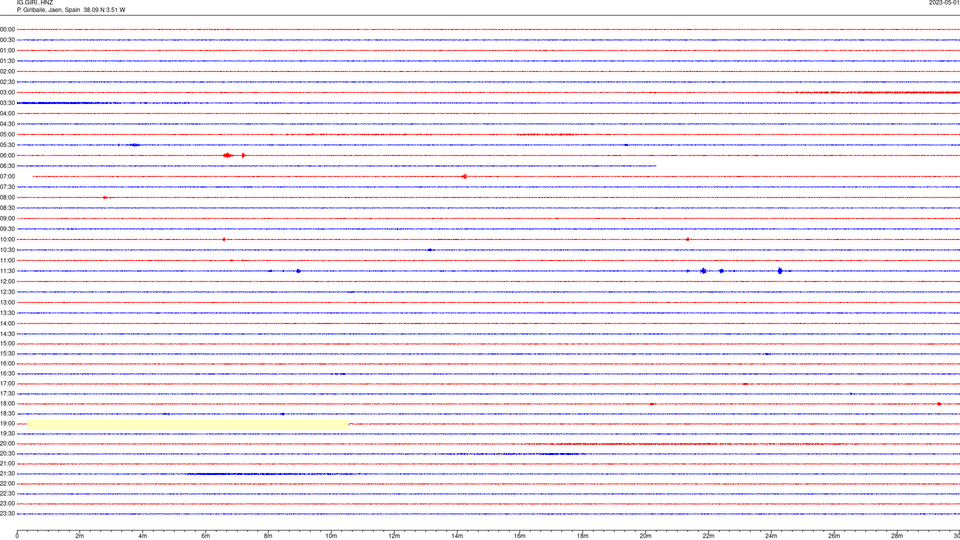This screenshot has height=540, width=960.
Task: Select the 21:30 trace label
Action: [x=7, y=474]
